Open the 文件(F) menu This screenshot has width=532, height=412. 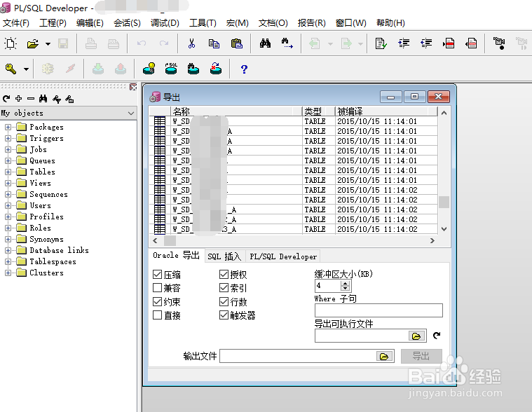click(x=16, y=23)
